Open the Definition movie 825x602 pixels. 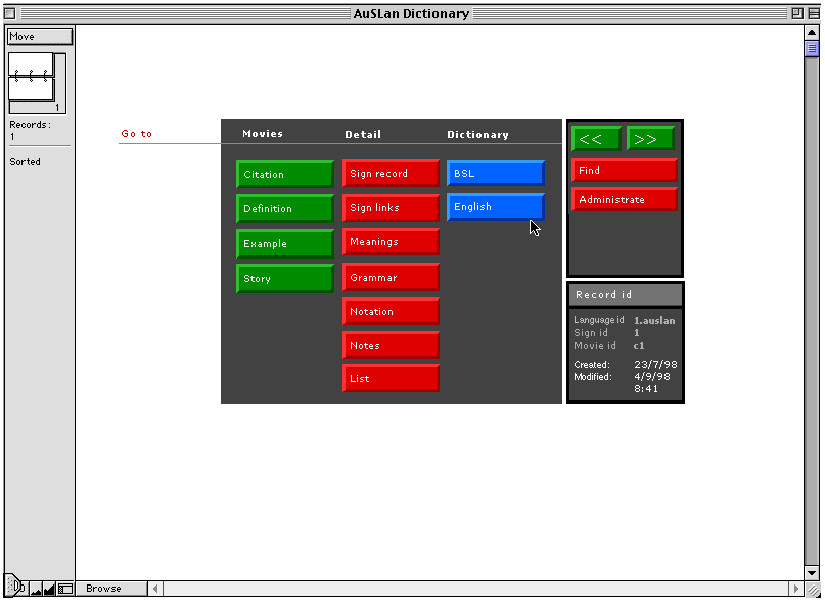[x=285, y=208]
